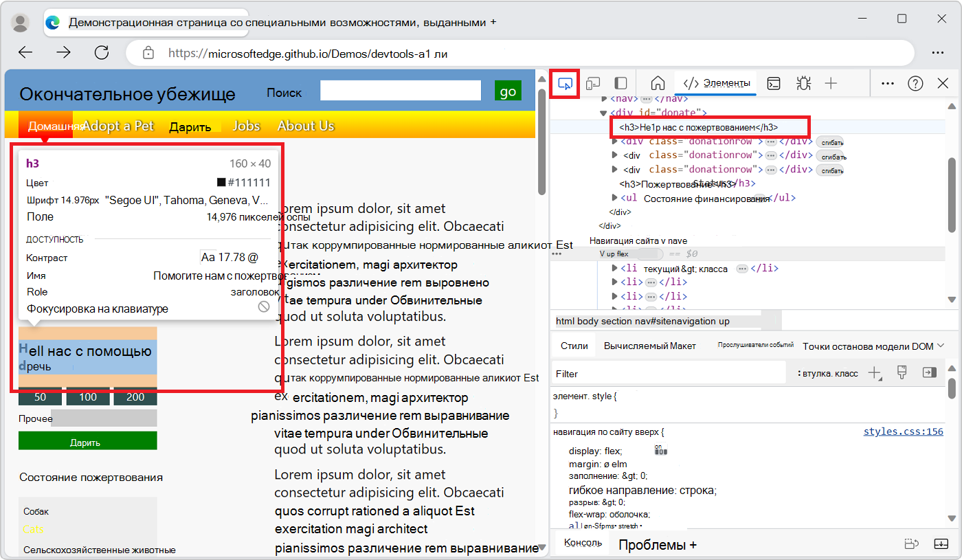962x560 pixels.
Task: Switch to the Консоль drawer tab
Action: click(x=583, y=543)
